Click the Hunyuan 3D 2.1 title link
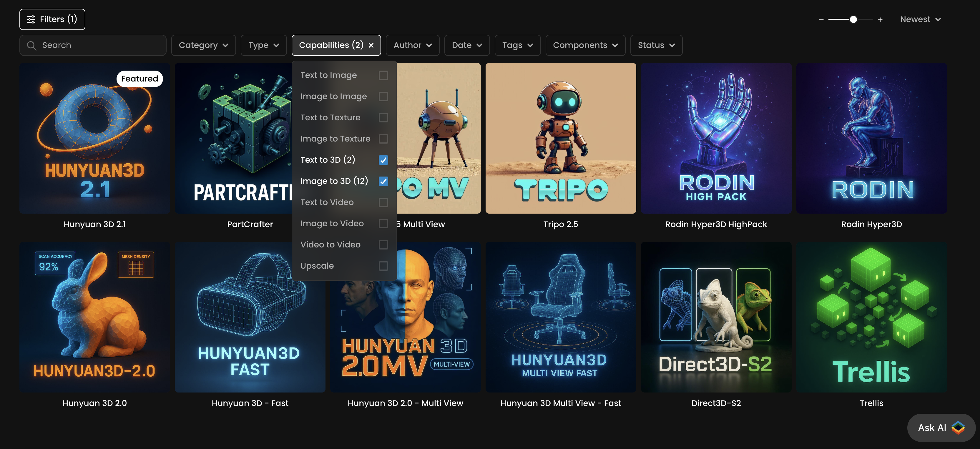 pos(95,224)
